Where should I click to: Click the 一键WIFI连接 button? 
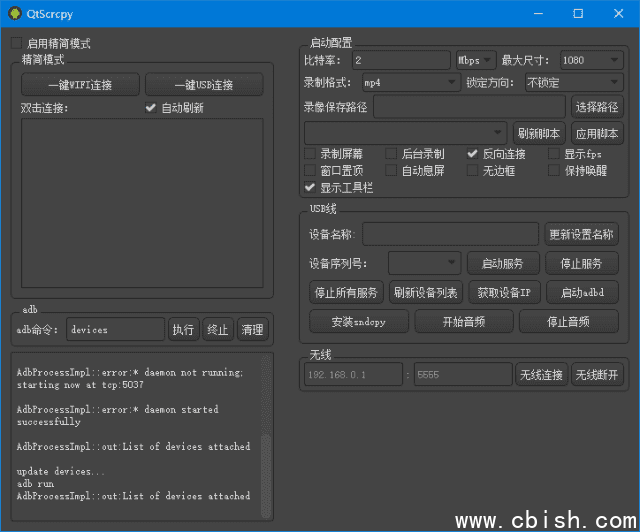pos(80,85)
